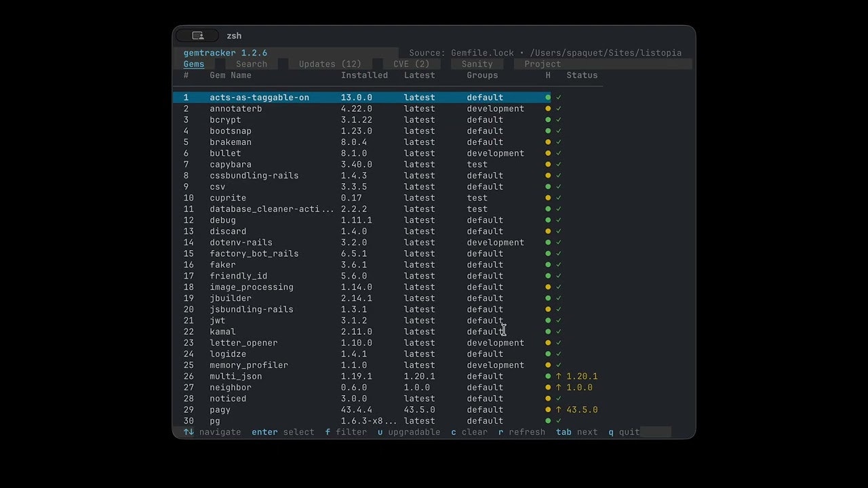
Task: Open the CVE (2) tab
Action: (411, 64)
